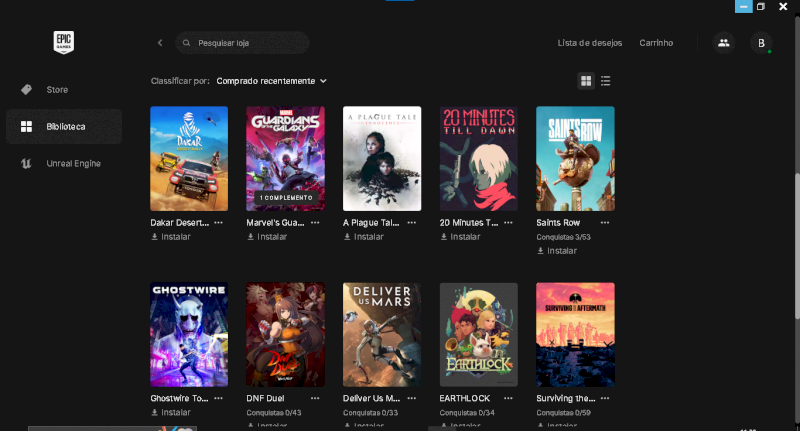Screen dimensions: 800x431
Task: Click 1 Complemento badge on Guardians cover
Action: [x=286, y=197]
